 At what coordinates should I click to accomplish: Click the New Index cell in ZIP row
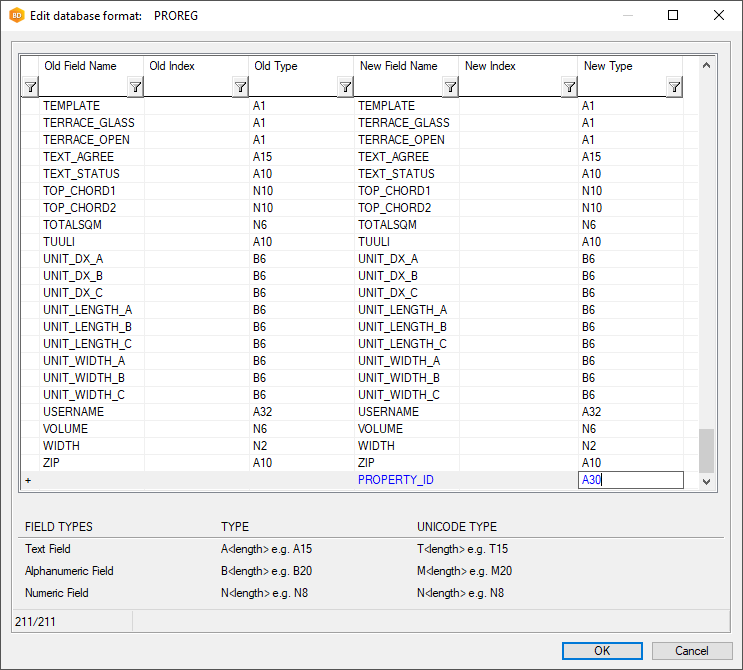[518, 463]
